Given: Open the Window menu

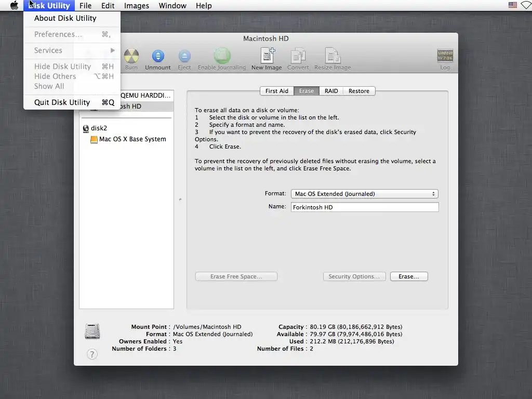Looking at the screenshot, I should click(x=172, y=5).
